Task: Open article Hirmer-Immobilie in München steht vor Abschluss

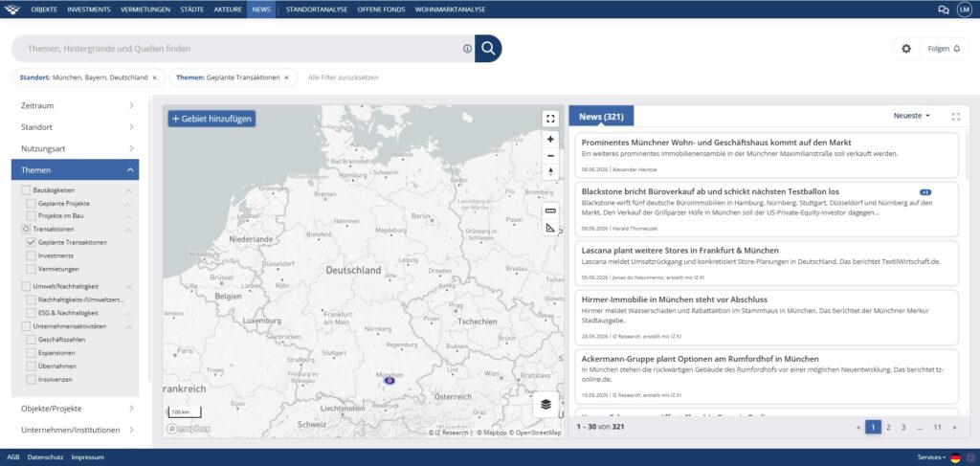Action: tap(675, 300)
